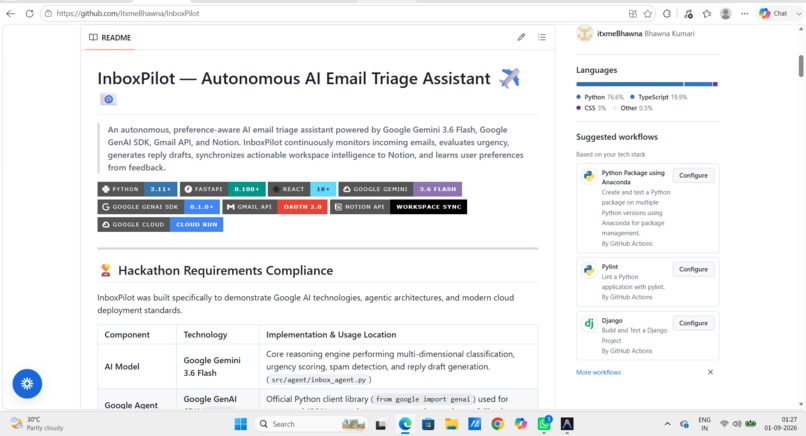Viewport: 806px width, 436px height.
Task: Open the browser extensions icon
Action: click(667, 14)
